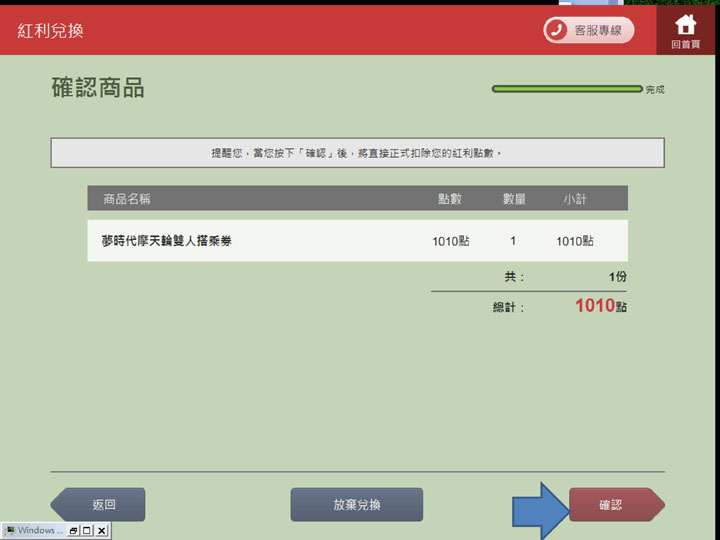Select the 夢時代摩天輪雙人搭乘券 item name
This screenshot has width=720, height=540.
click(x=167, y=241)
